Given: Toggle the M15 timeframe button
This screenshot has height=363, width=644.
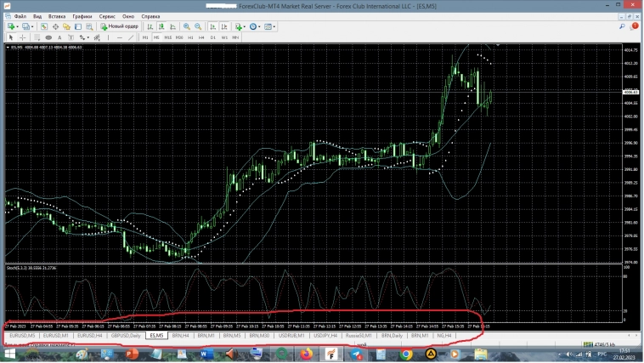Looking at the screenshot, I should [167, 38].
